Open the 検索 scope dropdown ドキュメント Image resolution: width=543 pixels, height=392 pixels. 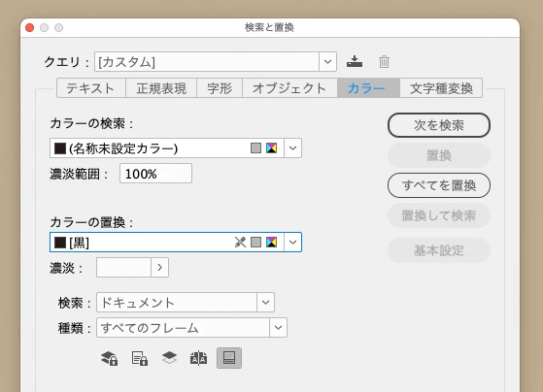pyautogui.click(x=265, y=302)
